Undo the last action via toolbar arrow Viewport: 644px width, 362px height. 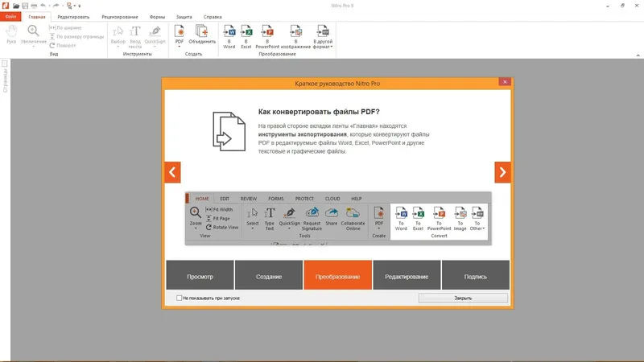[43, 6]
